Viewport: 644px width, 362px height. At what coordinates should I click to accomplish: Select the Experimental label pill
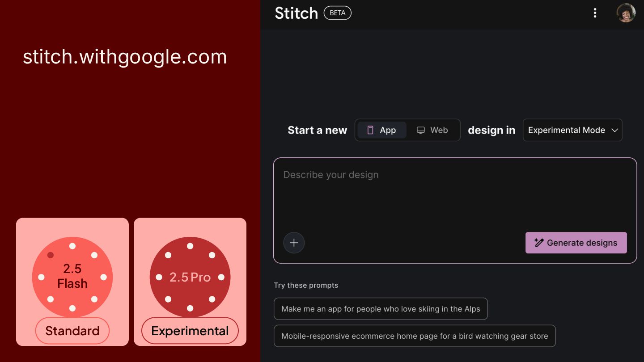[190, 331]
